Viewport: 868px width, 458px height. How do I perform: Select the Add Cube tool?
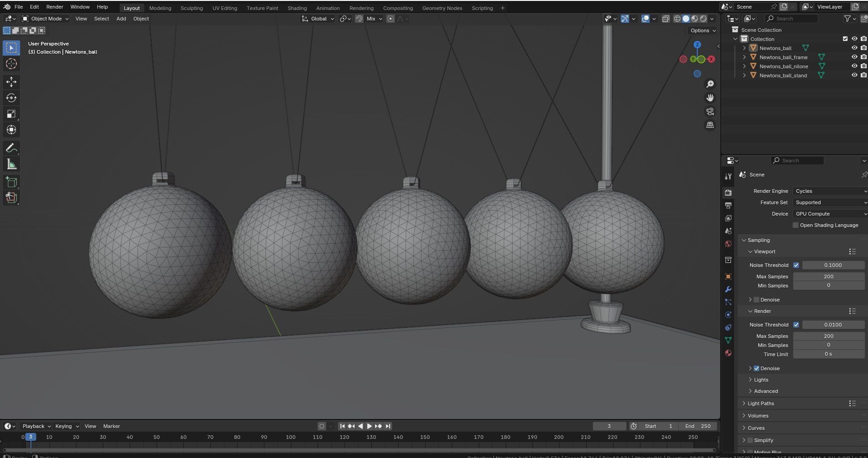(11, 182)
